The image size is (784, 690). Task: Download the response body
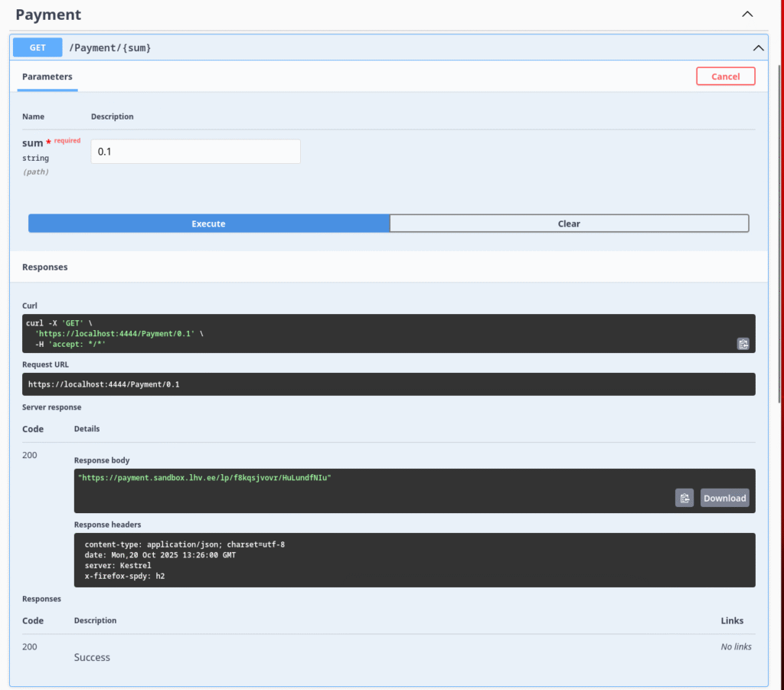click(x=724, y=498)
